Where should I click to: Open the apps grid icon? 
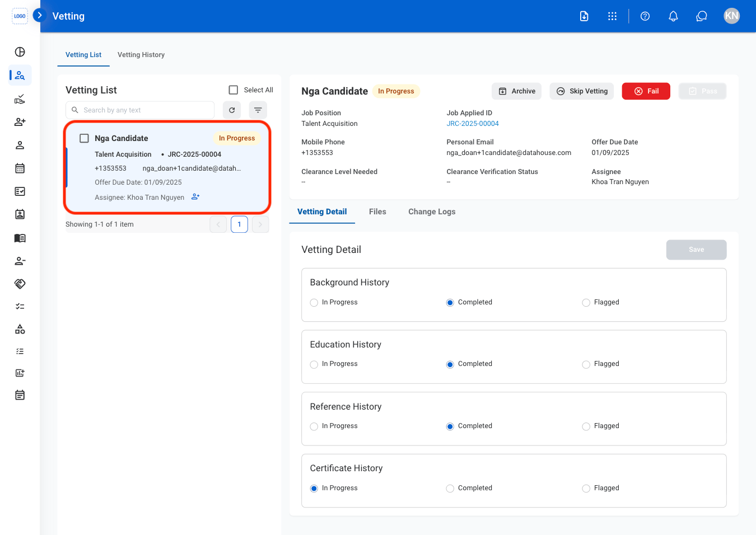[612, 16]
